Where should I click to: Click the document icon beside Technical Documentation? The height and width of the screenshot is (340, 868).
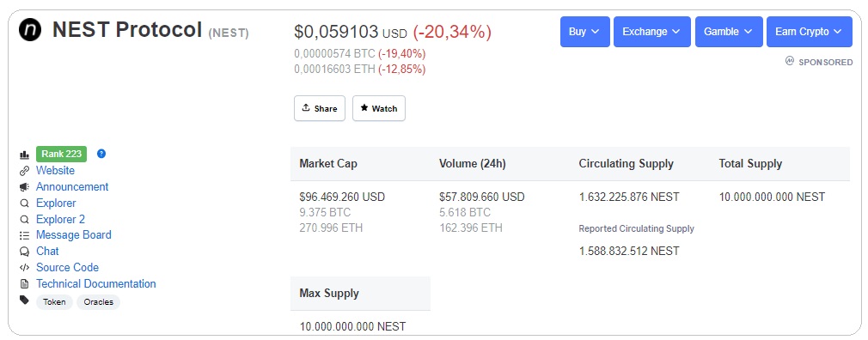24,284
